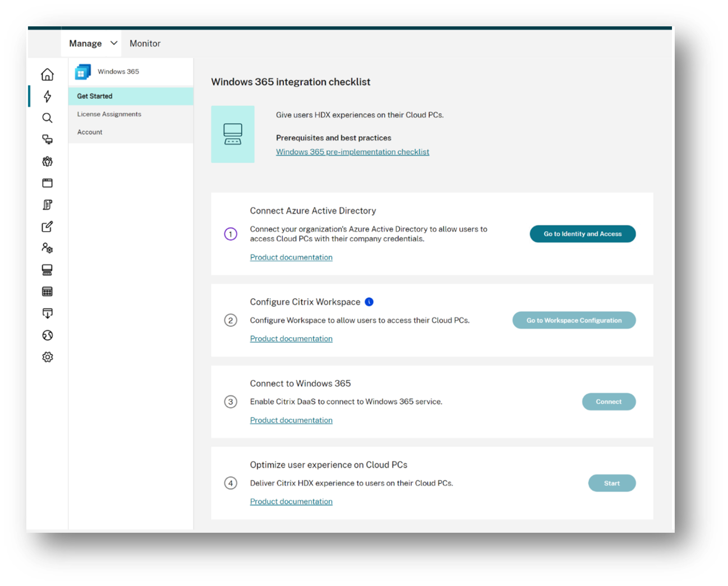Expand the Manage dropdown menu
This screenshot has width=728, height=586.
pyautogui.click(x=93, y=43)
